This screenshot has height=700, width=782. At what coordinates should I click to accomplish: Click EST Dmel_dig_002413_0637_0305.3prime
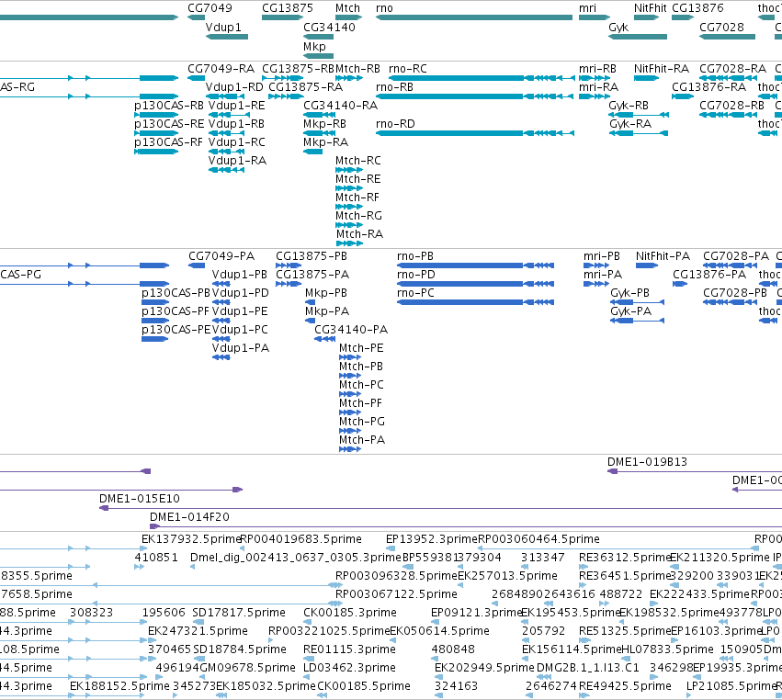click(x=296, y=558)
